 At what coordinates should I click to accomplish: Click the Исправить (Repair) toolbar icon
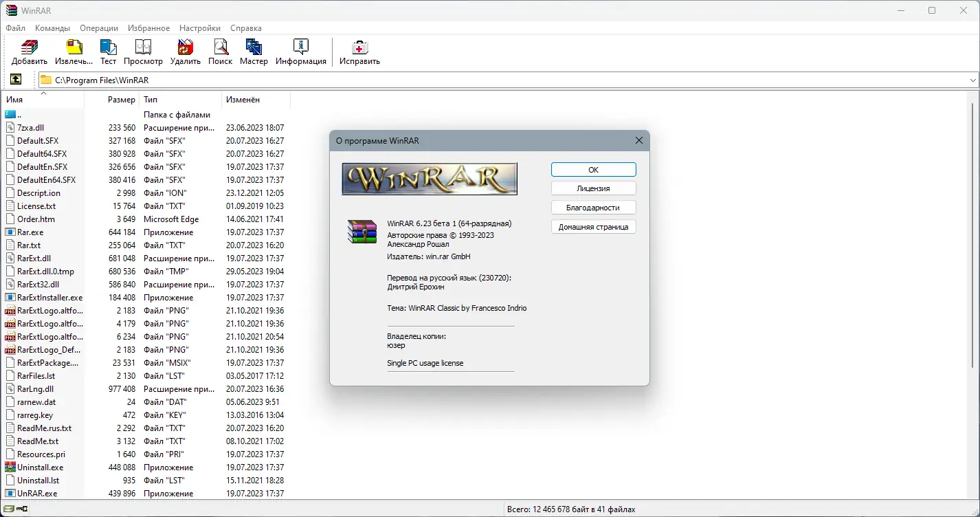pyautogui.click(x=359, y=47)
